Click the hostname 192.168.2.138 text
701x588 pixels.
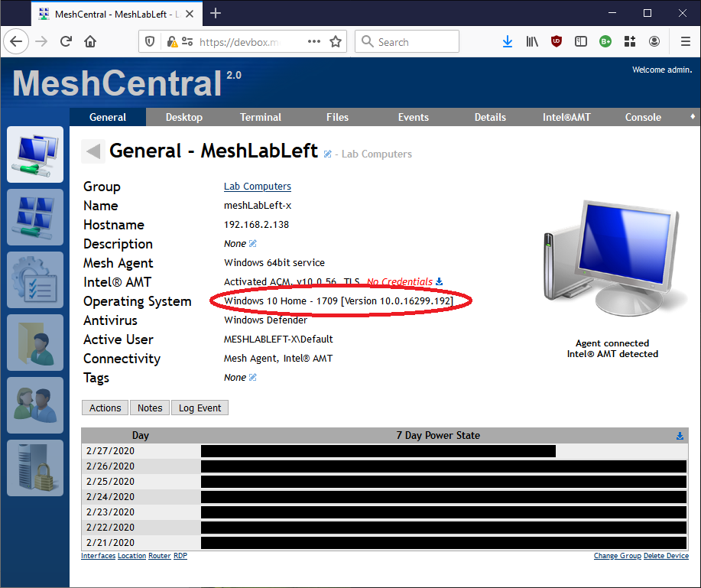(x=256, y=225)
